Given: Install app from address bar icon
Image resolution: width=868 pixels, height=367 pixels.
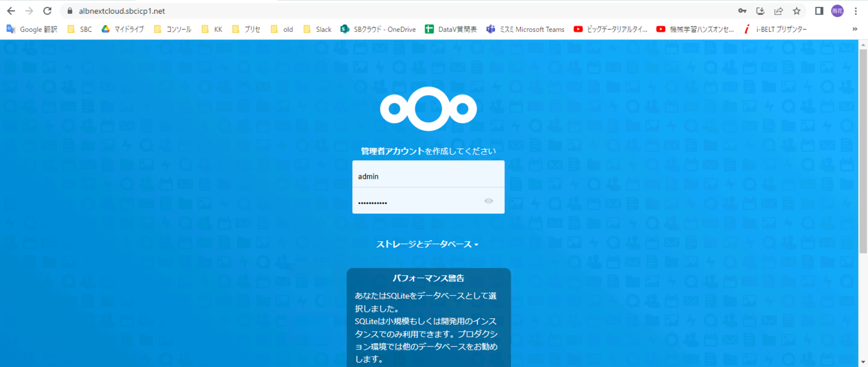Looking at the screenshot, I should pyautogui.click(x=760, y=11).
